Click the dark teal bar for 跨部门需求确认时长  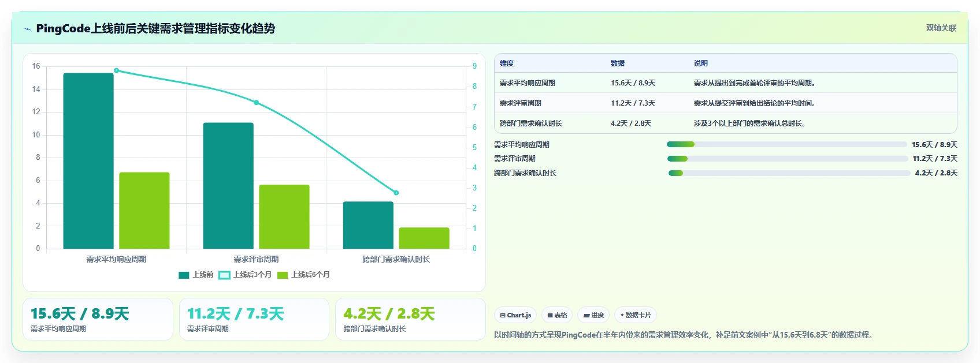tap(368, 225)
